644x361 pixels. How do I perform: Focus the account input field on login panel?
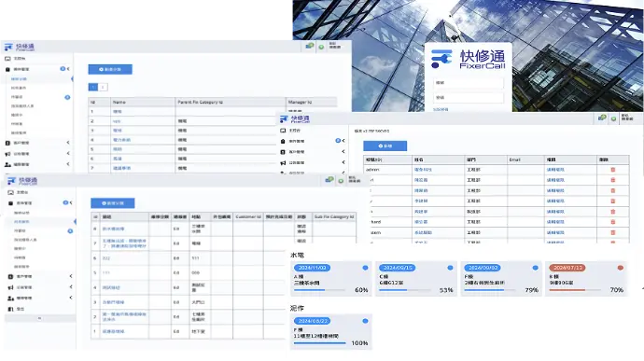click(469, 83)
